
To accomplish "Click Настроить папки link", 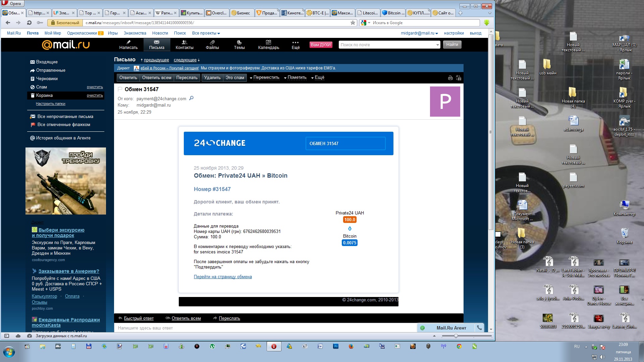I will [51, 104].
